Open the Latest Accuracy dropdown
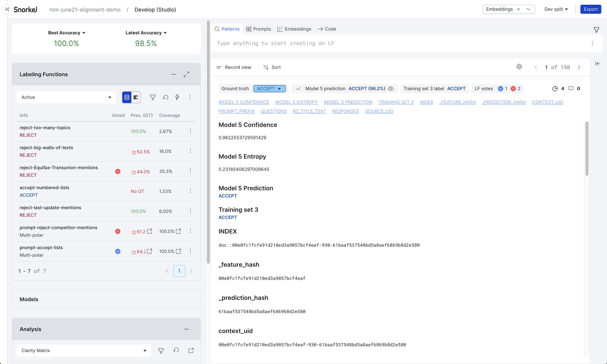This screenshot has width=607, height=364. tap(146, 33)
